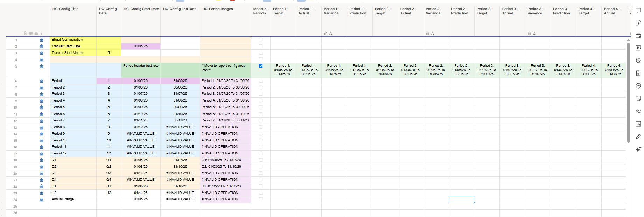Select the Q2 cell in HC-Config Title
The height and width of the screenshot is (217, 644).
(73, 167)
